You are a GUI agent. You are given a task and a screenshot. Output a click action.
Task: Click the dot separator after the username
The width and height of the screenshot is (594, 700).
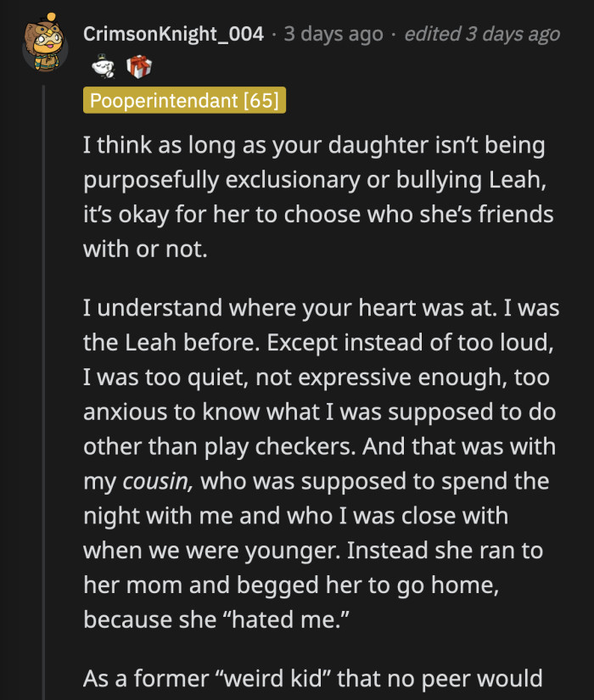[x=273, y=35]
